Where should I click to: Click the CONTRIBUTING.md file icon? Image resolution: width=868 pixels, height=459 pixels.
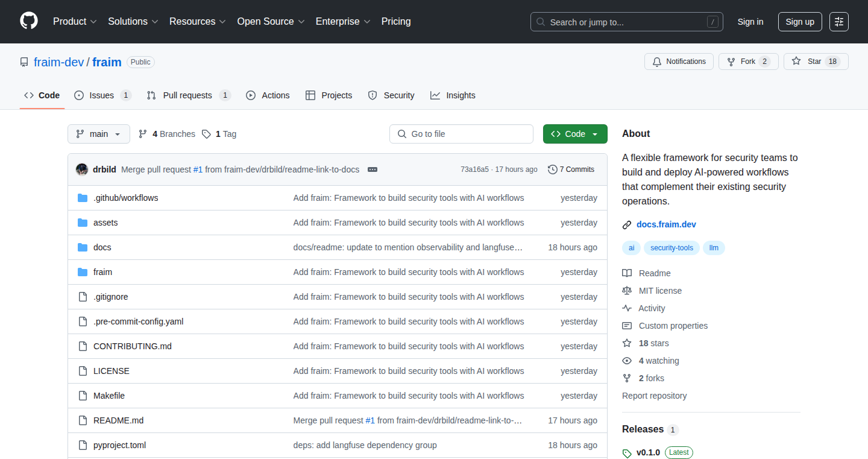[83, 346]
